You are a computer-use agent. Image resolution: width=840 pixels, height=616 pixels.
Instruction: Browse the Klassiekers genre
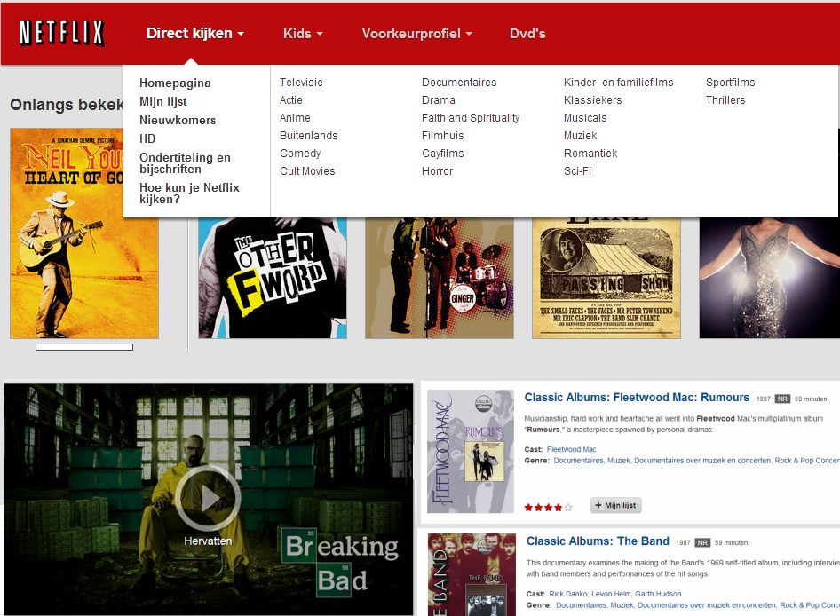(592, 100)
